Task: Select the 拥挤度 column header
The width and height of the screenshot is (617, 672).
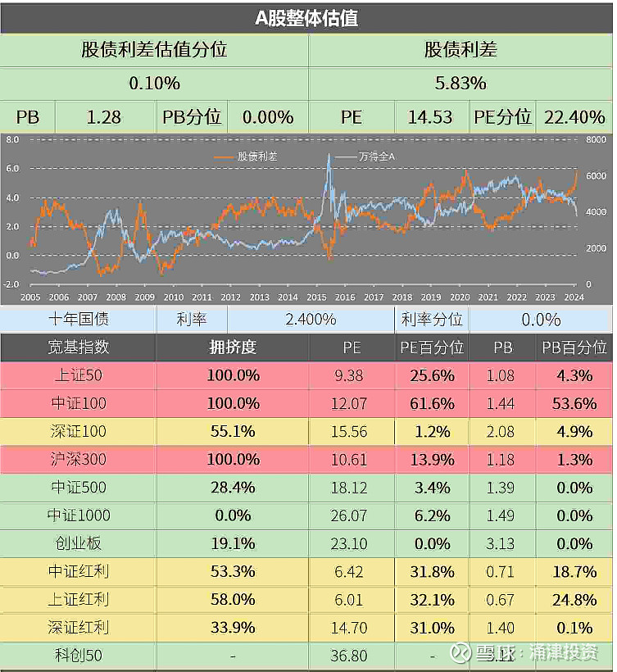Action: (233, 347)
